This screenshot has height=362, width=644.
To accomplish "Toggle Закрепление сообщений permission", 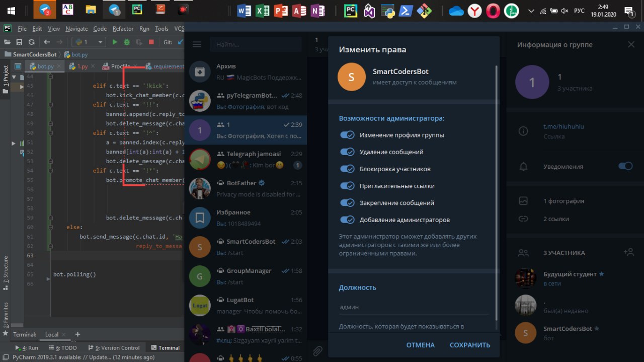I will click(x=348, y=203).
